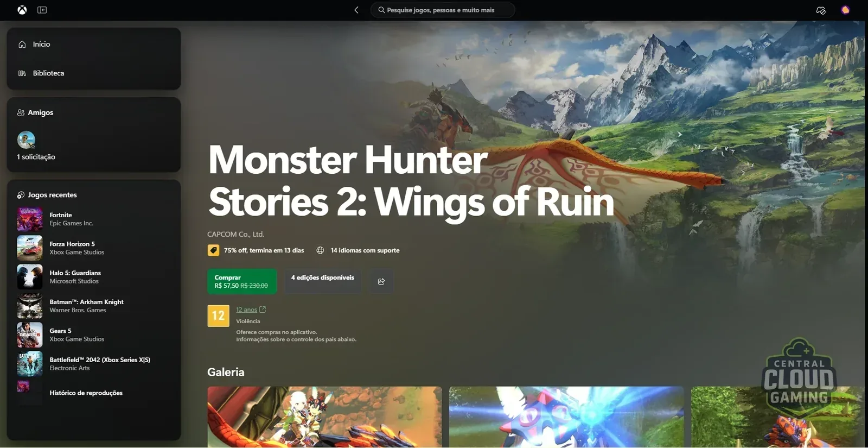The image size is (868, 448).
Task: Click the Halo 5: Guardians cover icon
Action: pyautogui.click(x=30, y=277)
